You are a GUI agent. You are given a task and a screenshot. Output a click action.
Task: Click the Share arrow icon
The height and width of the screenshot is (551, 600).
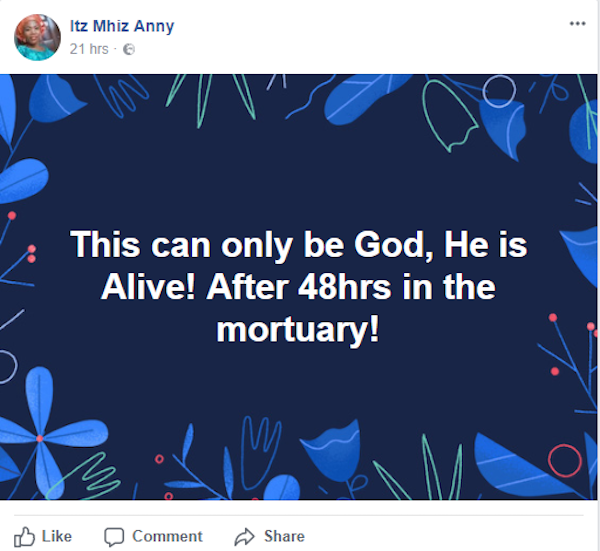tap(244, 537)
